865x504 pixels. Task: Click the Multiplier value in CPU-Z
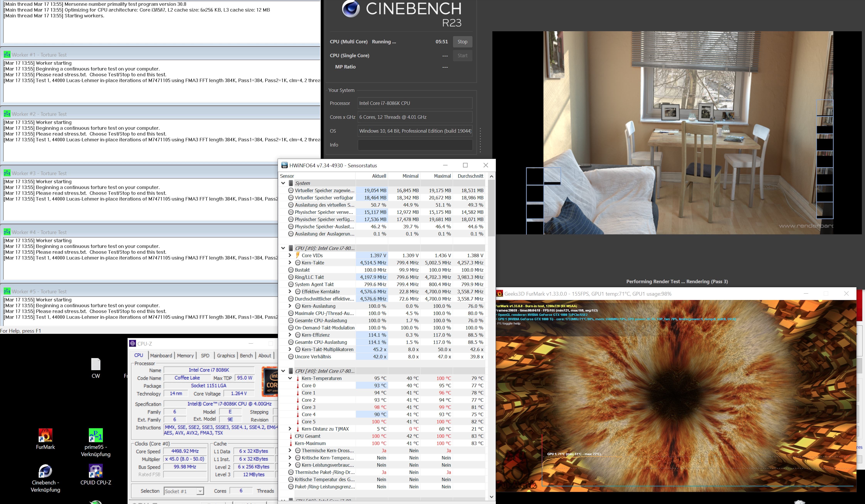[185, 459]
